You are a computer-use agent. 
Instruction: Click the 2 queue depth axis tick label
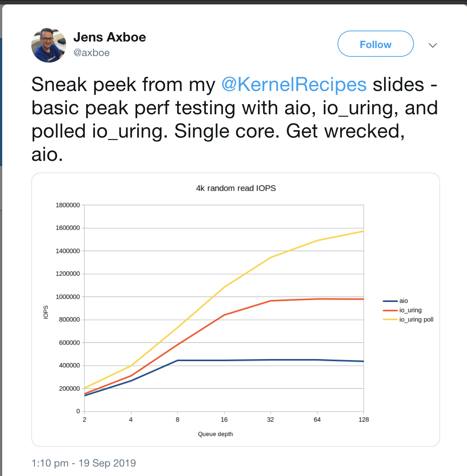pyautogui.click(x=84, y=420)
